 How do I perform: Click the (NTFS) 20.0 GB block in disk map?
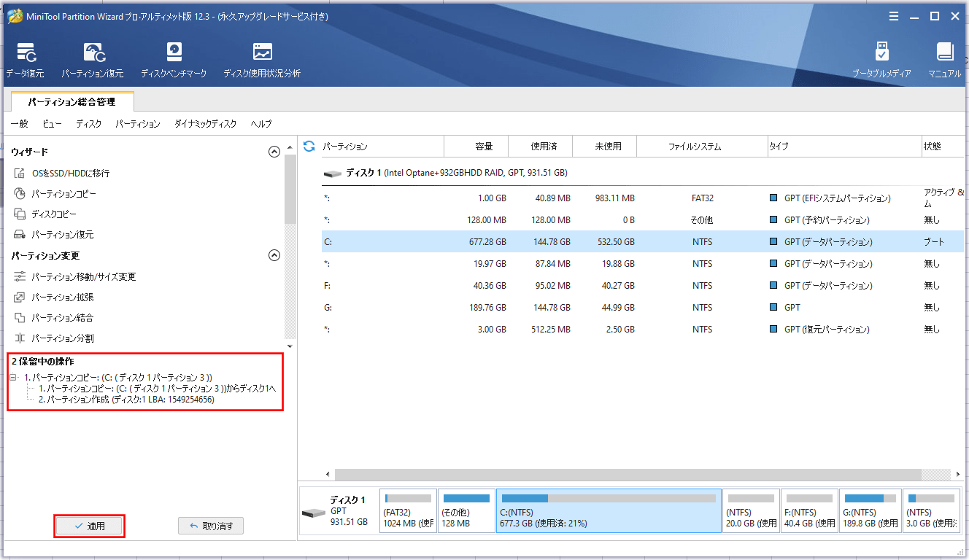click(751, 510)
